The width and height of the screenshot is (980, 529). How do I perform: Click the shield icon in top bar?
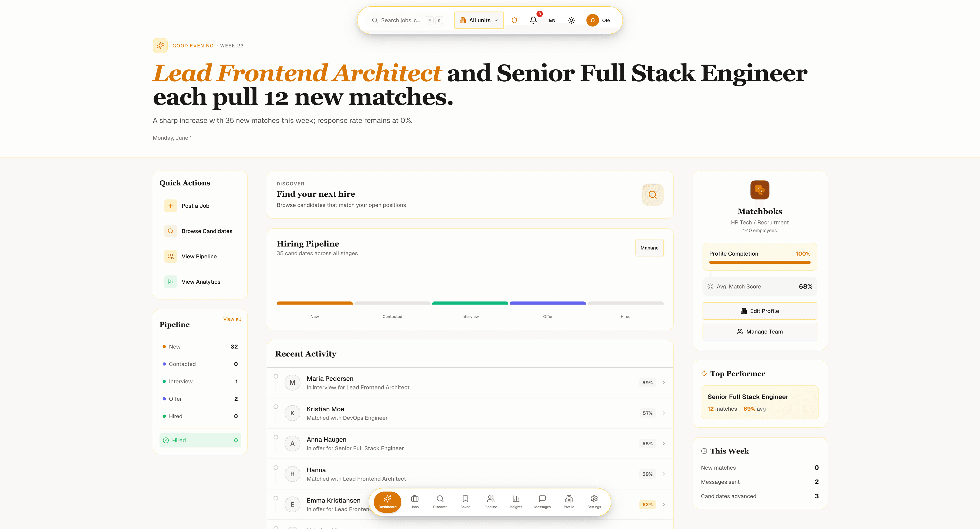[514, 20]
